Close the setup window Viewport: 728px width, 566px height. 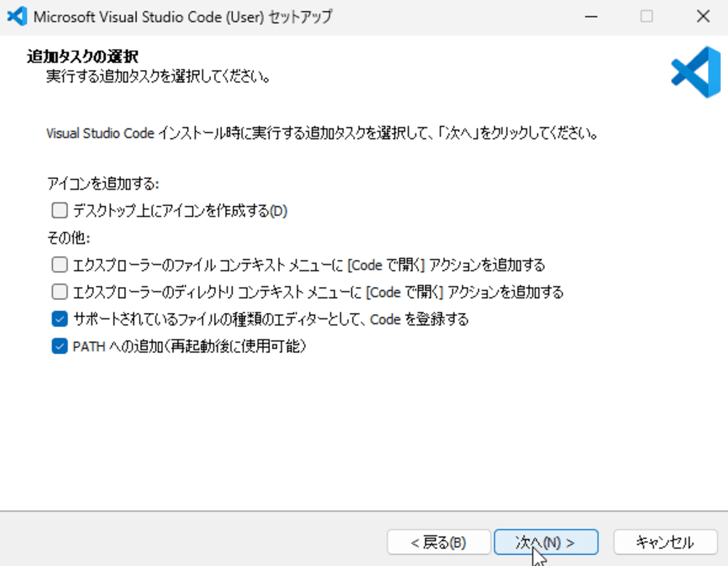tap(703, 17)
